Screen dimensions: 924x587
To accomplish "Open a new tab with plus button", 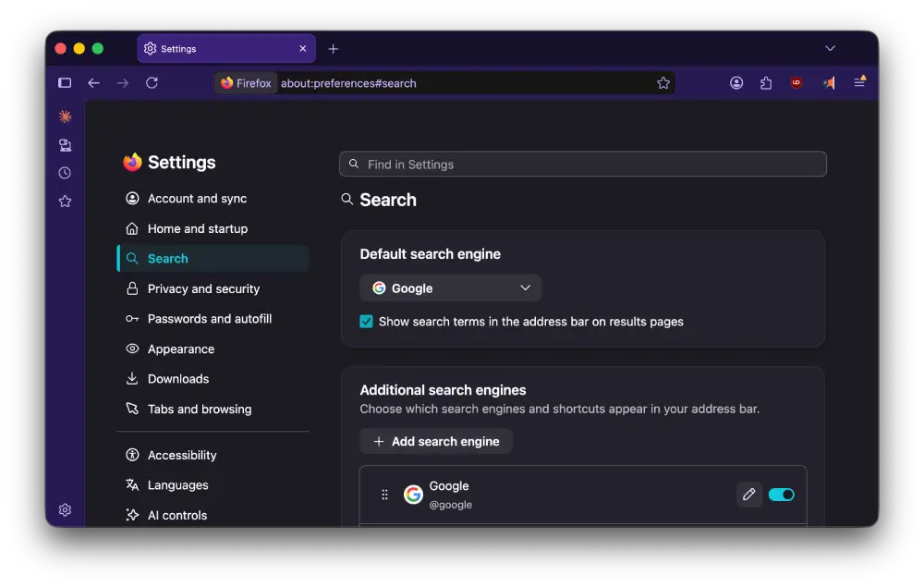I will (333, 49).
